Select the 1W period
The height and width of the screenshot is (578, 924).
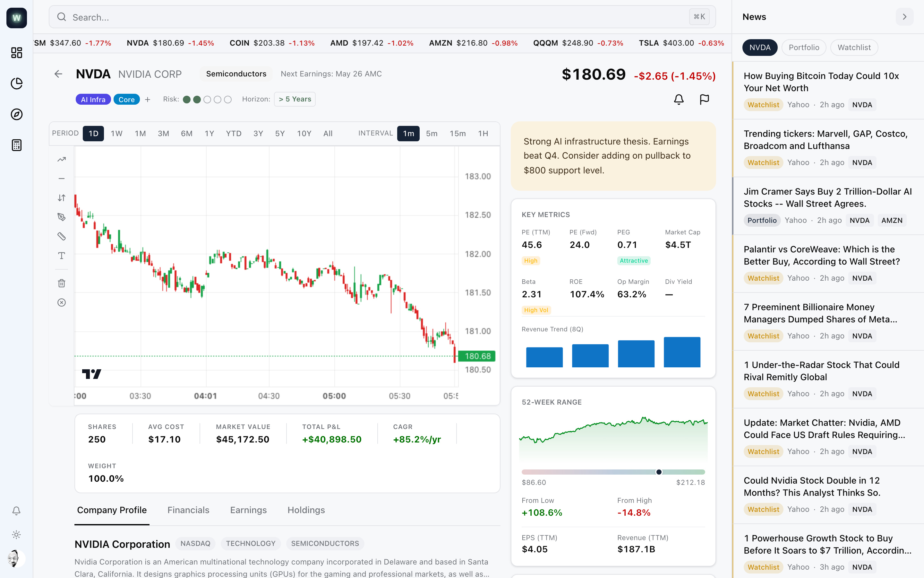pos(117,133)
